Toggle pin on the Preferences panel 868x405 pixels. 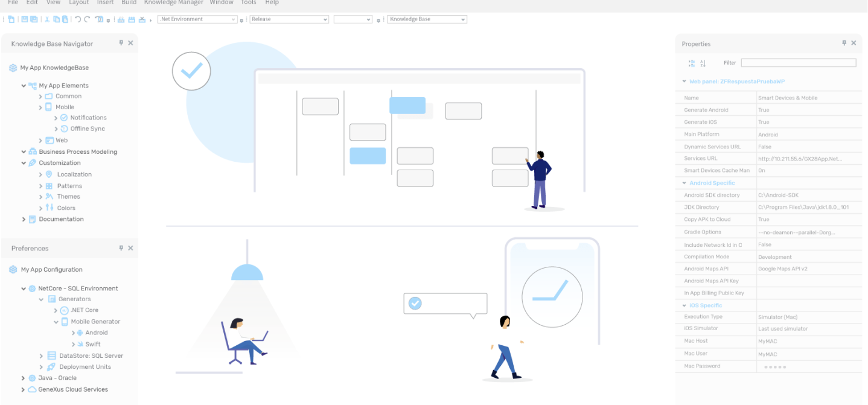tap(121, 248)
